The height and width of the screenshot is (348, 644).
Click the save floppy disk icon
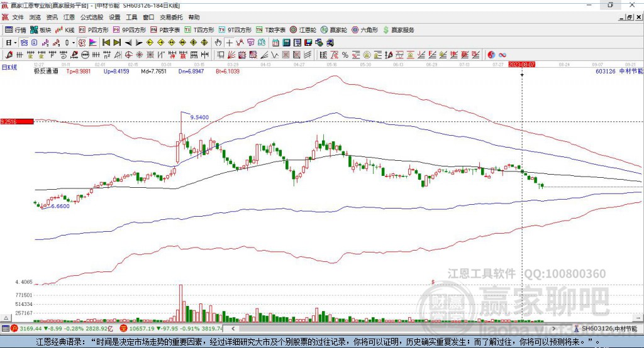(x=308, y=43)
